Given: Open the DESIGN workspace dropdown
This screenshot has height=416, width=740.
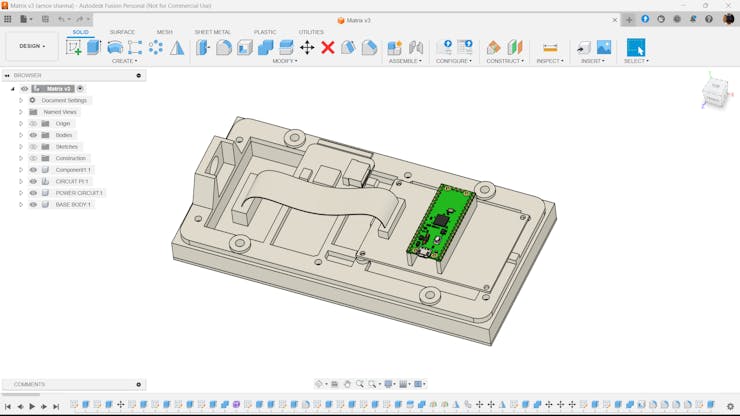Looking at the screenshot, I should [32, 46].
